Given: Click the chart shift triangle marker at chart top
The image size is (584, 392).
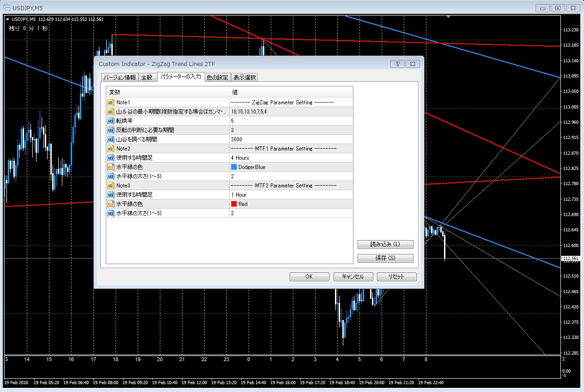Looking at the screenshot, I should pyautogui.click(x=448, y=17).
